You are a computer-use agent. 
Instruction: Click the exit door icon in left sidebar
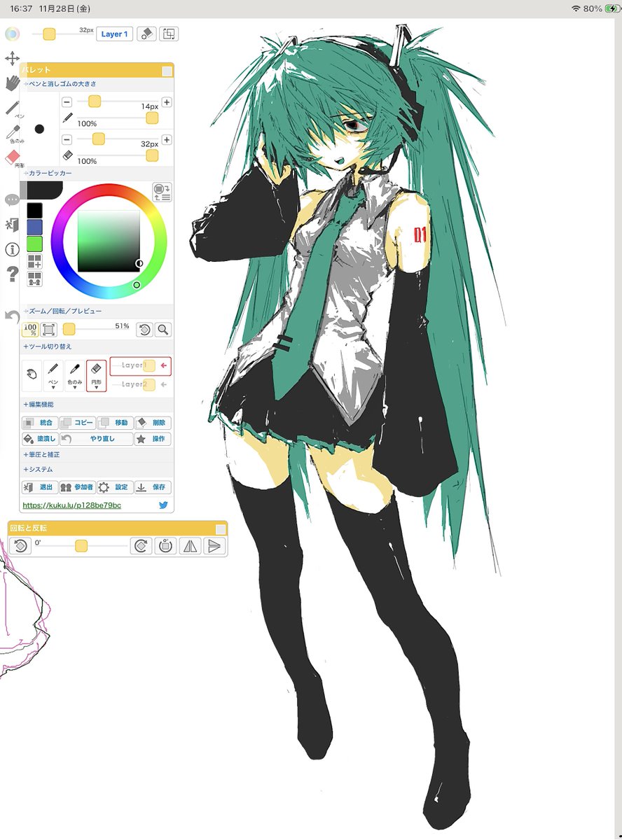(12, 225)
